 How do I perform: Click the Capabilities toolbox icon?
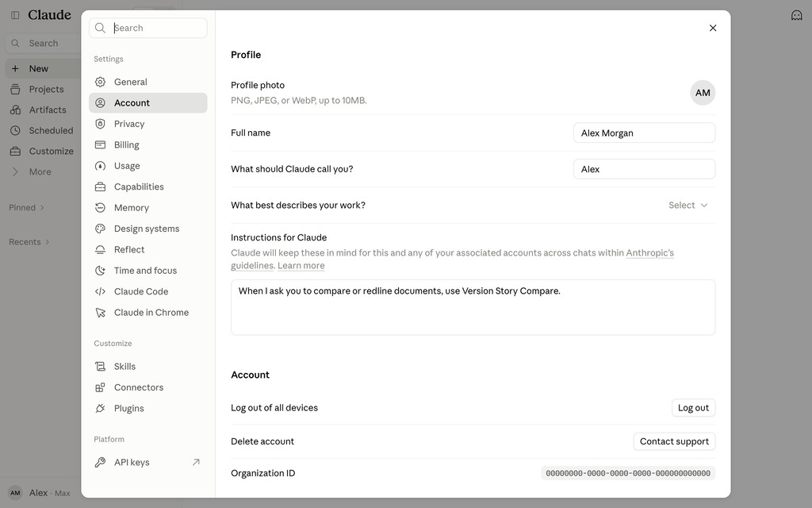(x=100, y=187)
